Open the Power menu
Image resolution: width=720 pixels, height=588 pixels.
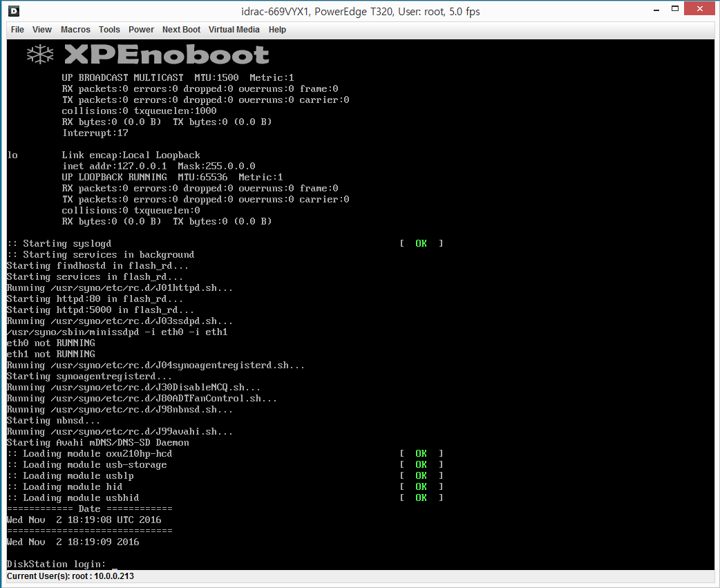(141, 30)
